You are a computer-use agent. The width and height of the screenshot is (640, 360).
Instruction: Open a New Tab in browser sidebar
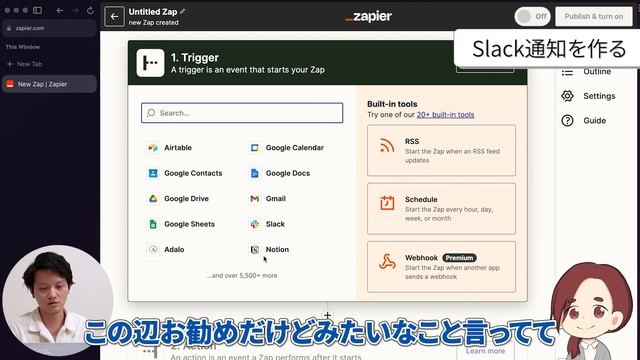click(24, 64)
